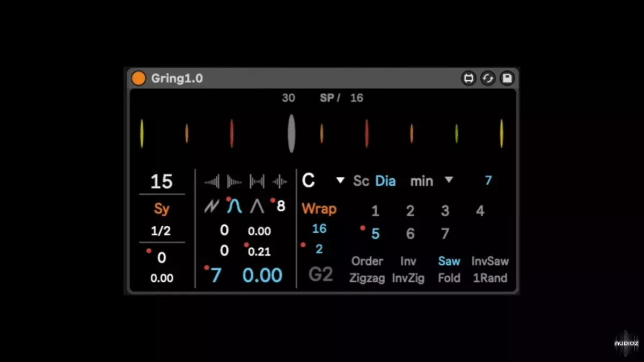
Task: Select the rising-bars velocity shape icon
Action: (213, 182)
